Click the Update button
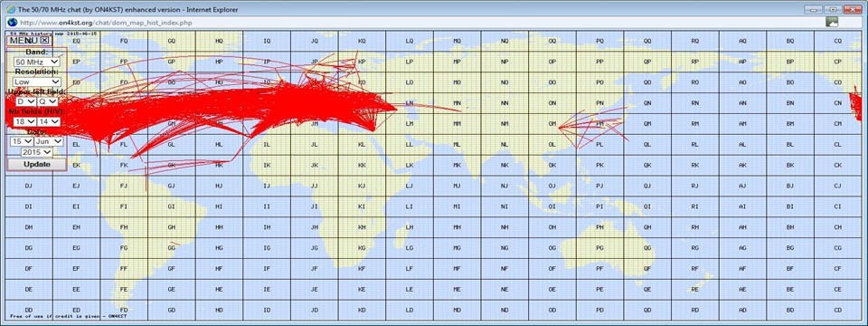The width and height of the screenshot is (868, 326). (37, 164)
